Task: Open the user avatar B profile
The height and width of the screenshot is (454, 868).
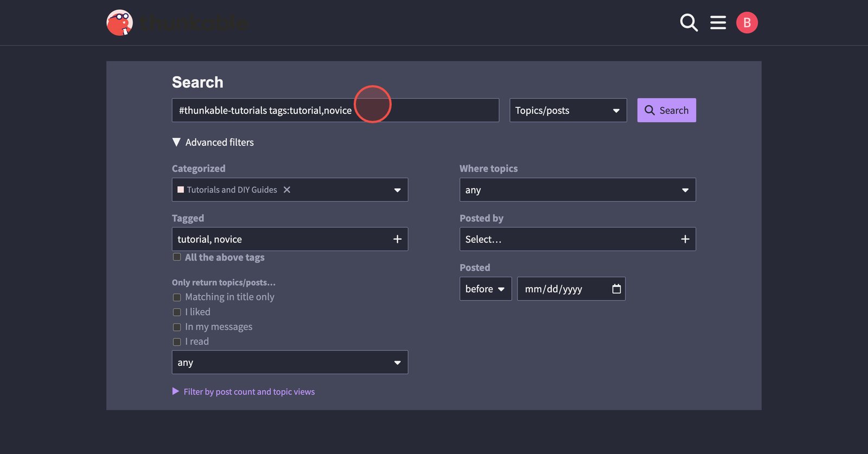Action: coord(746,23)
